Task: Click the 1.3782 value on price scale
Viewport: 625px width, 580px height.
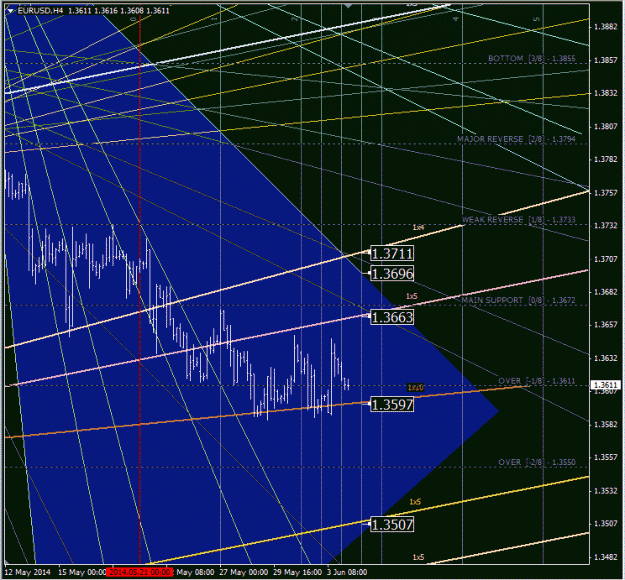Action: point(605,159)
